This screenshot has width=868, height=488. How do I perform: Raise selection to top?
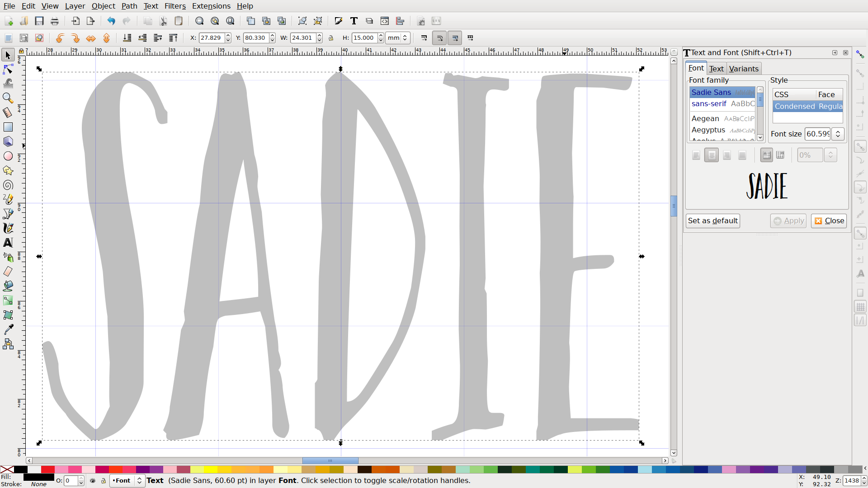[x=173, y=38]
